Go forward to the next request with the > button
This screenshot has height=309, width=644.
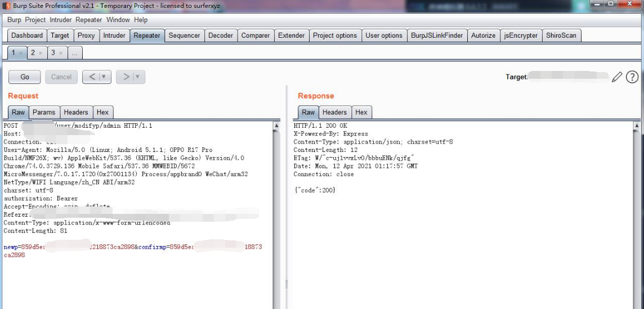[x=126, y=77]
